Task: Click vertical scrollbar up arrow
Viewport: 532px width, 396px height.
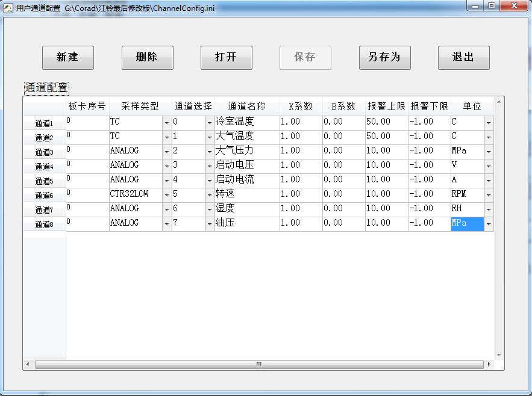Action: point(499,102)
